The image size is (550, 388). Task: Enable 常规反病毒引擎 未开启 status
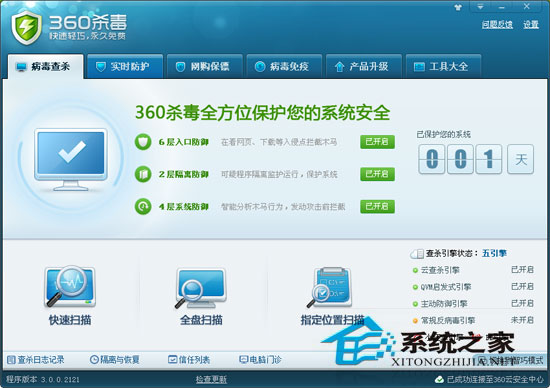point(522,320)
